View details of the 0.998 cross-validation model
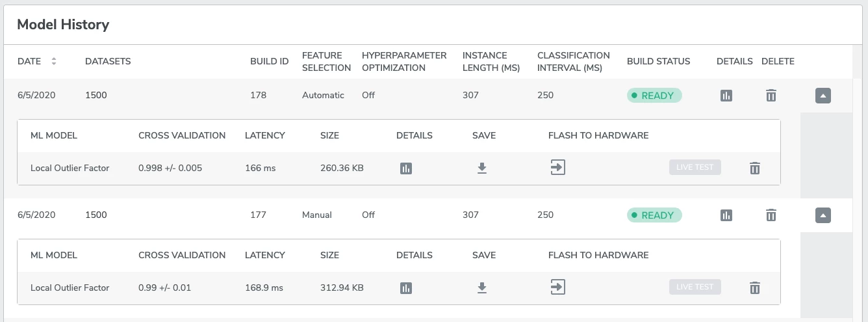The image size is (868, 322). (x=406, y=168)
